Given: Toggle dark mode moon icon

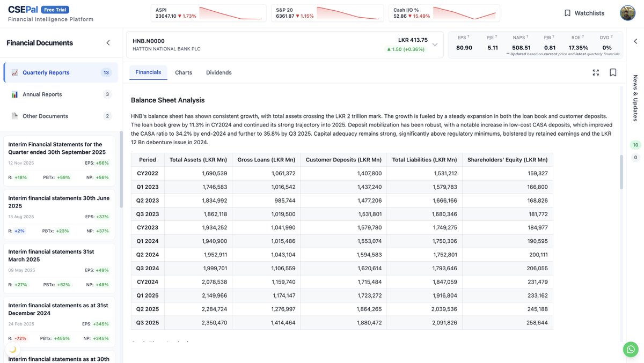Looking at the screenshot, I should (x=13, y=349).
